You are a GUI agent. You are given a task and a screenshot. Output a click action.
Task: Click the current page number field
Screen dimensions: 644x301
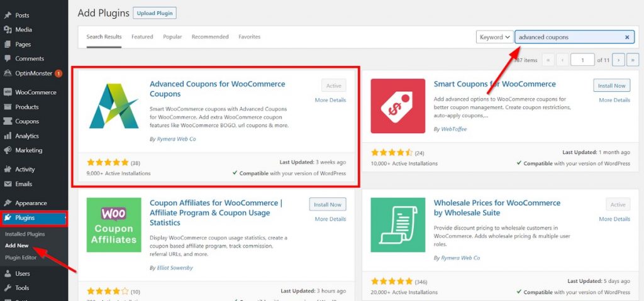click(582, 60)
